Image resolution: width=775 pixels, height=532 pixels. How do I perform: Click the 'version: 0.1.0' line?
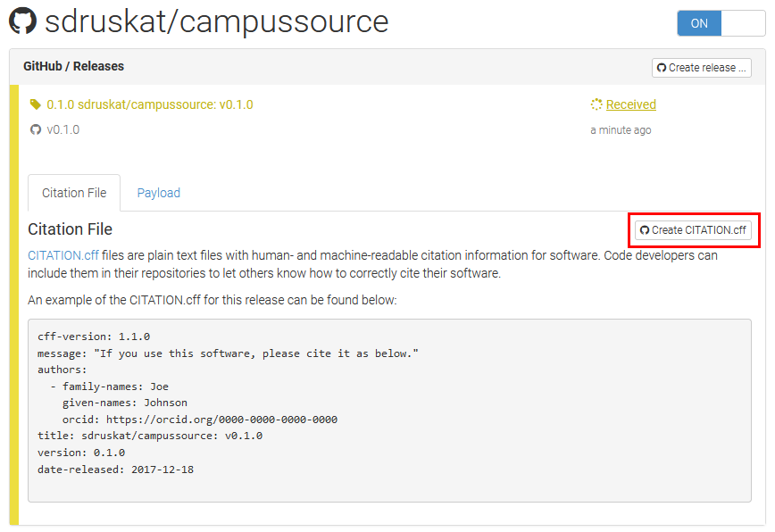coord(81,453)
